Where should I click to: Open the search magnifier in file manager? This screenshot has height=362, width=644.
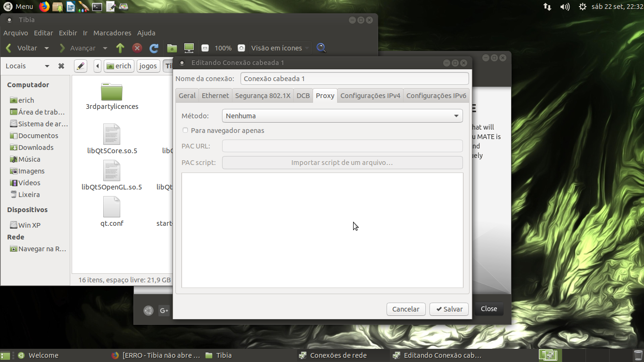[321, 48]
